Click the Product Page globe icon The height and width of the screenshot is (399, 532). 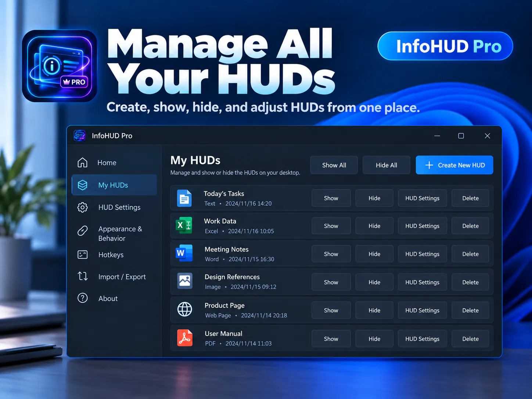click(185, 309)
